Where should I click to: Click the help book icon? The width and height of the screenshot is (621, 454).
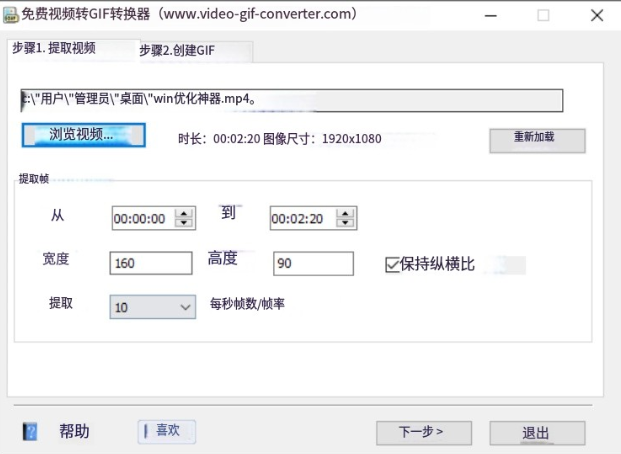[x=31, y=432]
